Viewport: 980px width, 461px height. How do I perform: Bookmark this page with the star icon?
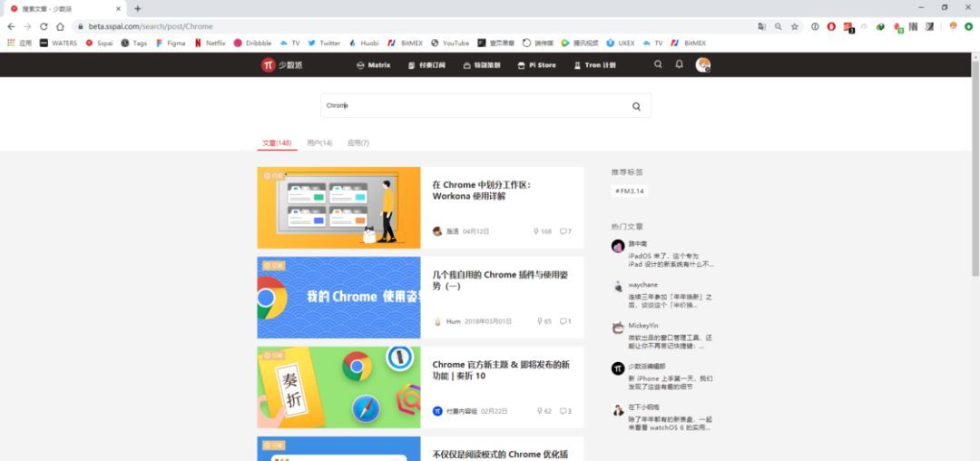click(794, 27)
